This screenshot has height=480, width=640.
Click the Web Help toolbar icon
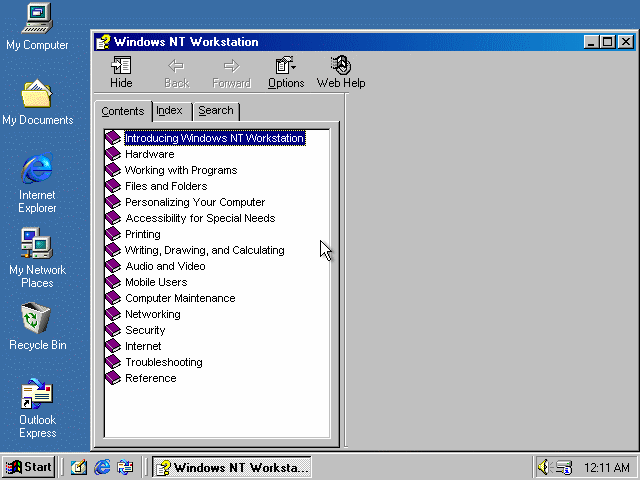coord(341,72)
